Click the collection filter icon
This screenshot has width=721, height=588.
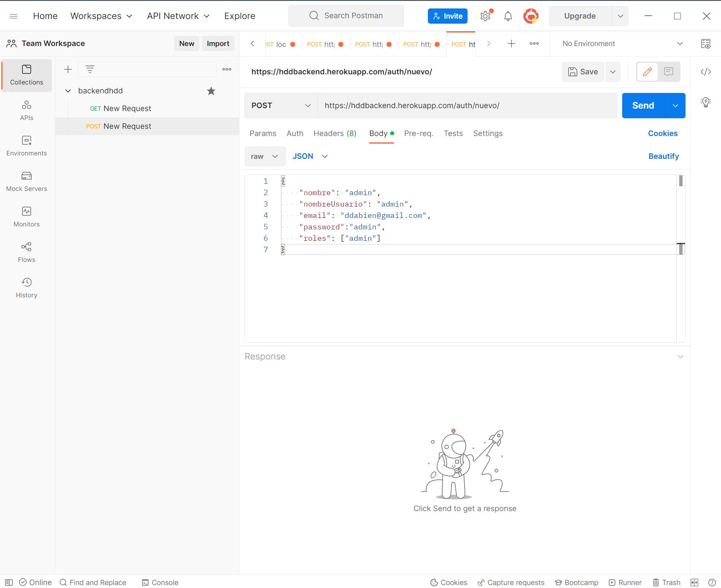pos(90,69)
